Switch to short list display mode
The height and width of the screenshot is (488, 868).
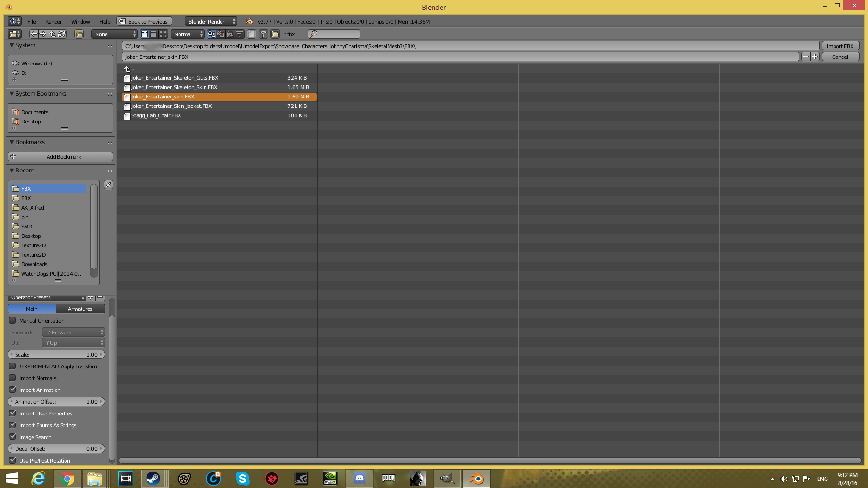pyautogui.click(x=145, y=34)
